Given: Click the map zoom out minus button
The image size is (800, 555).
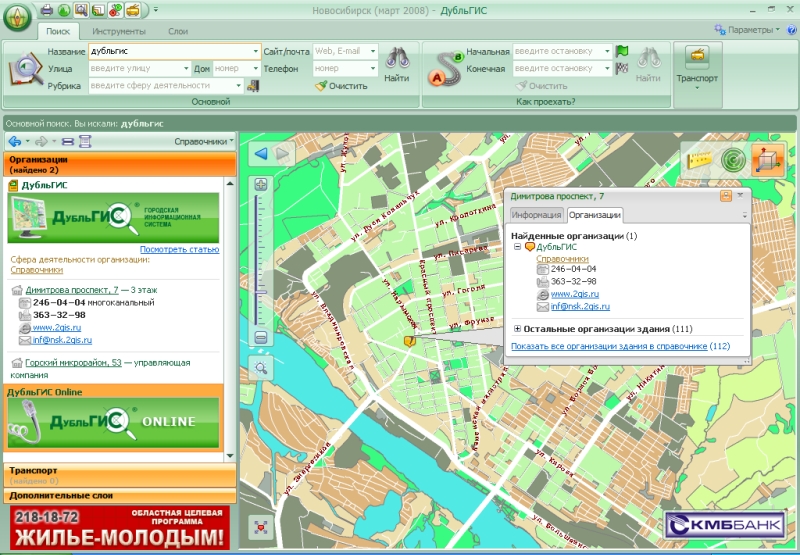Looking at the screenshot, I should (261, 337).
